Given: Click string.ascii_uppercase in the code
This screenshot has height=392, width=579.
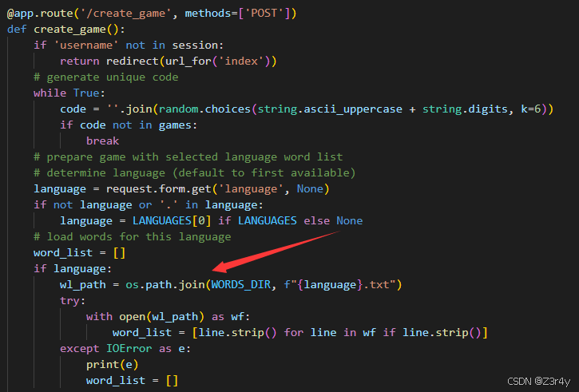Looking at the screenshot, I should tap(330, 109).
